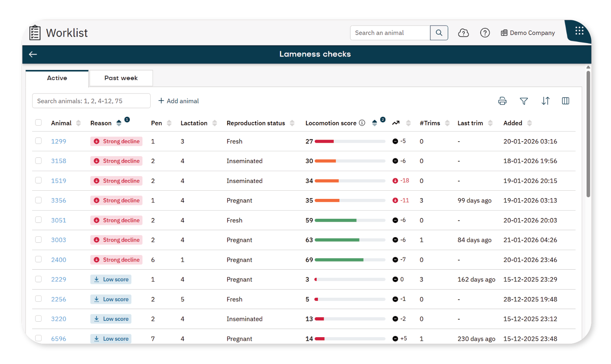Print the lameness checks list
Screen dimensions: 611x364
tap(502, 101)
